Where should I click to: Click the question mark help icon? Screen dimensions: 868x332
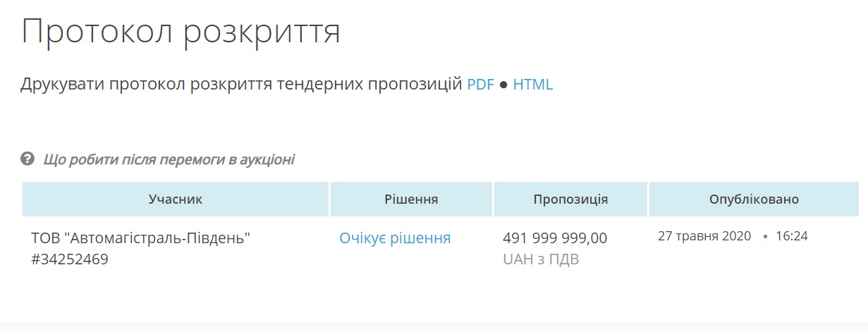[27, 159]
